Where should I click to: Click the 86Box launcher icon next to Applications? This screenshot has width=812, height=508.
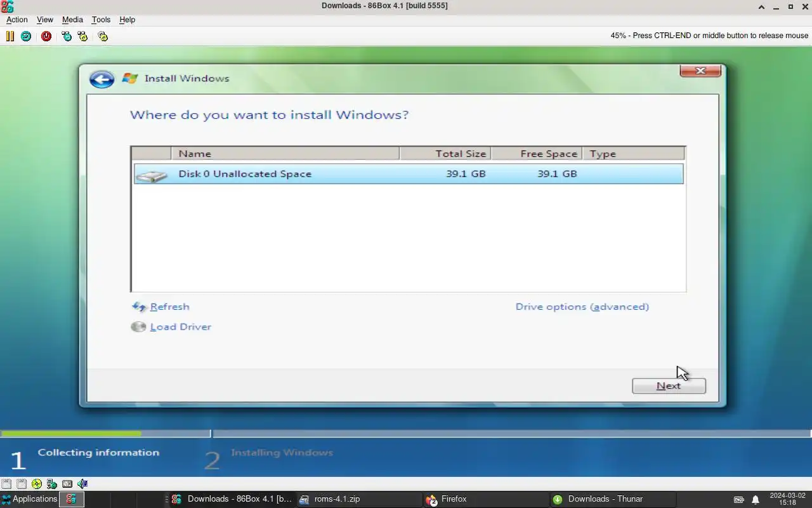[71, 499]
